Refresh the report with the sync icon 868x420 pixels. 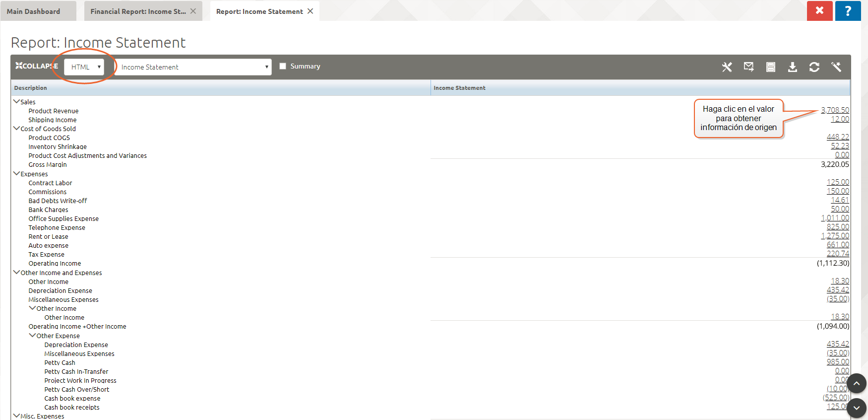click(x=814, y=67)
